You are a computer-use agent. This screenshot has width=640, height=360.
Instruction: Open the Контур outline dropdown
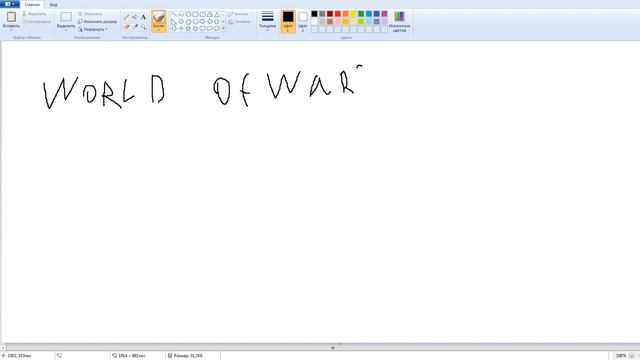pyautogui.click(x=239, y=14)
